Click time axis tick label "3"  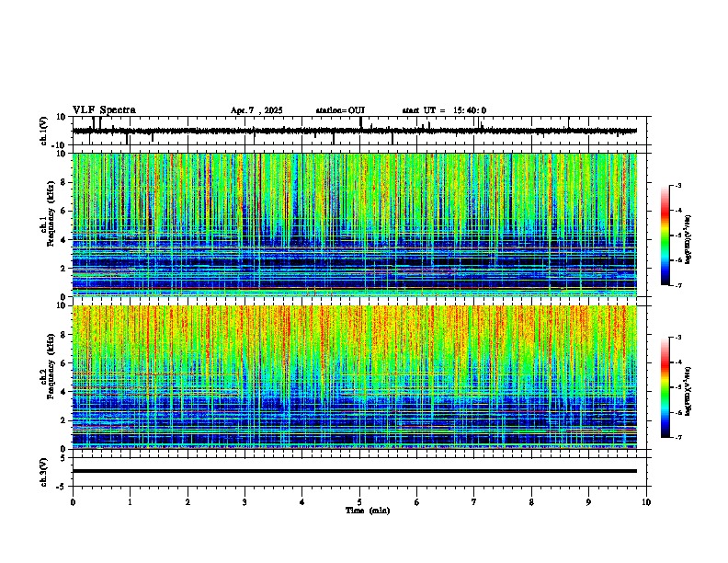(x=245, y=502)
